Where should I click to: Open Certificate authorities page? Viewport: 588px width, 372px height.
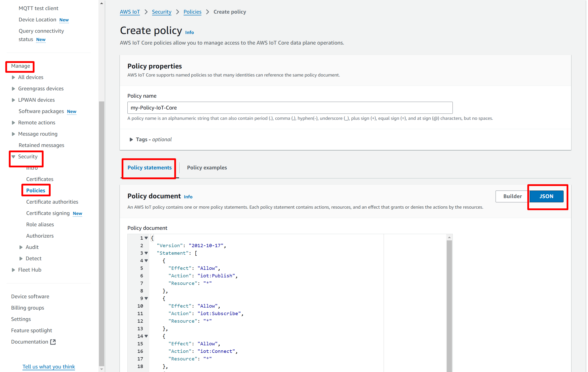[52, 202]
